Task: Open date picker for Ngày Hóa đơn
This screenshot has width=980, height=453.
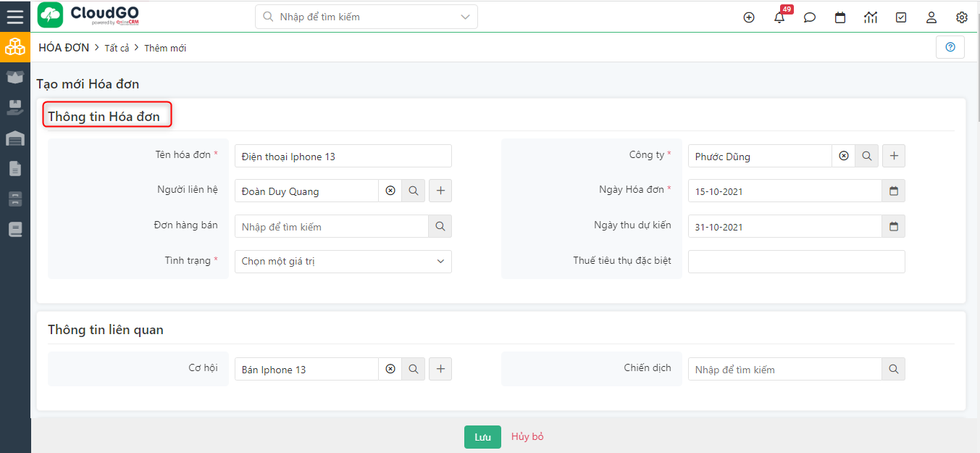Action: click(893, 191)
